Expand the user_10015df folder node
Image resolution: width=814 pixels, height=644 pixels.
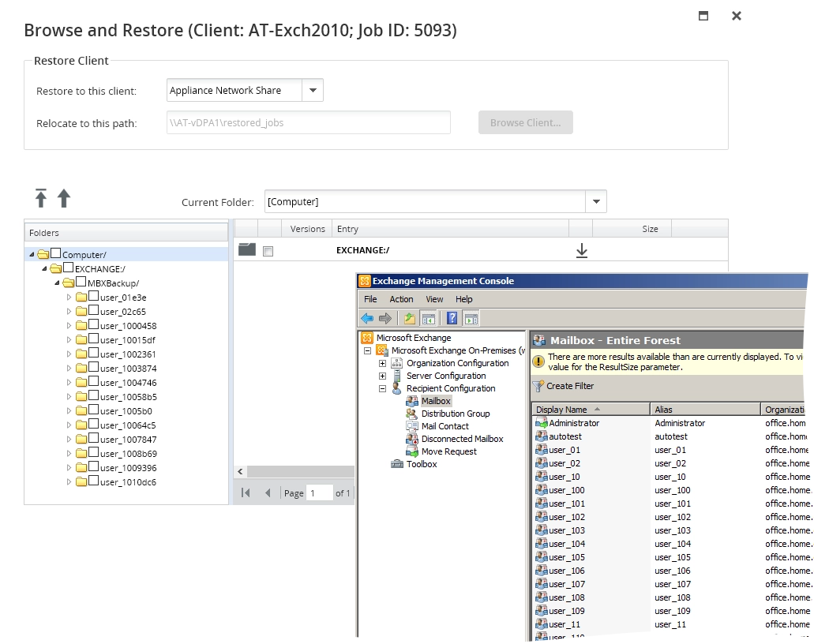69,340
